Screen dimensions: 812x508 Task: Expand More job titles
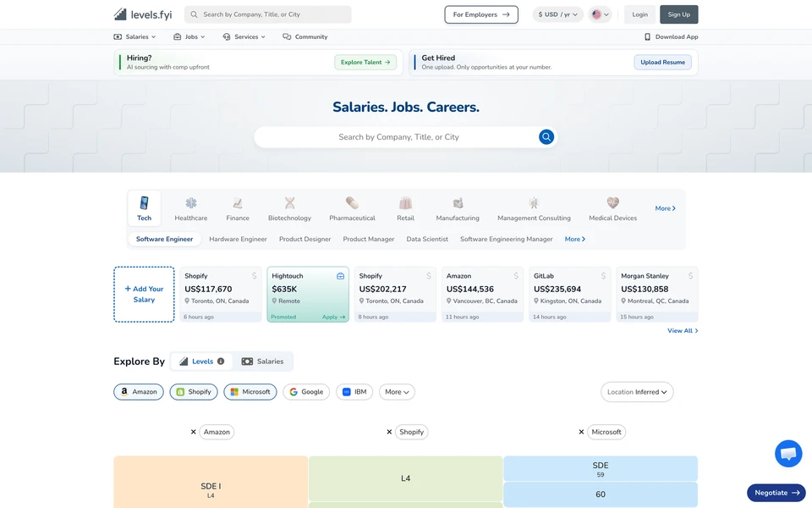(575, 239)
